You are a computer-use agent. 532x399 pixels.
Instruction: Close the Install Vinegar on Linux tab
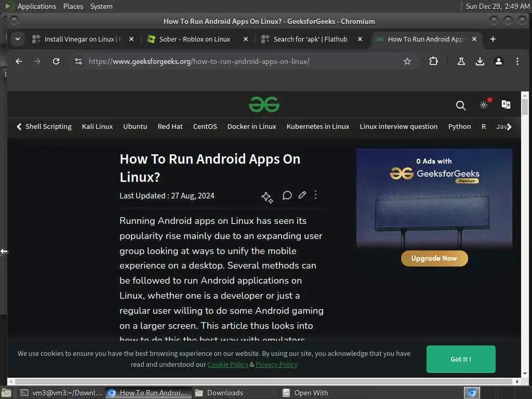(131, 39)
